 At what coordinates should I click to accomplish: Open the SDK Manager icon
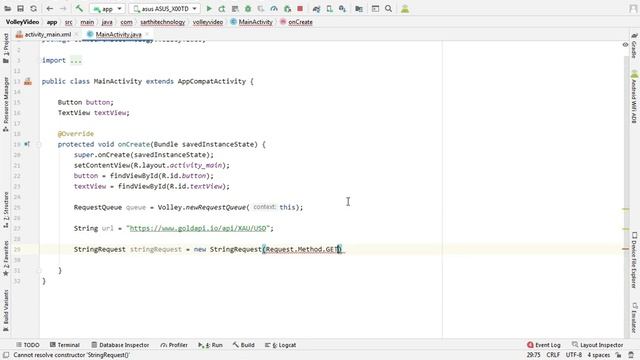pyautogui.click(x=342, y=9)
